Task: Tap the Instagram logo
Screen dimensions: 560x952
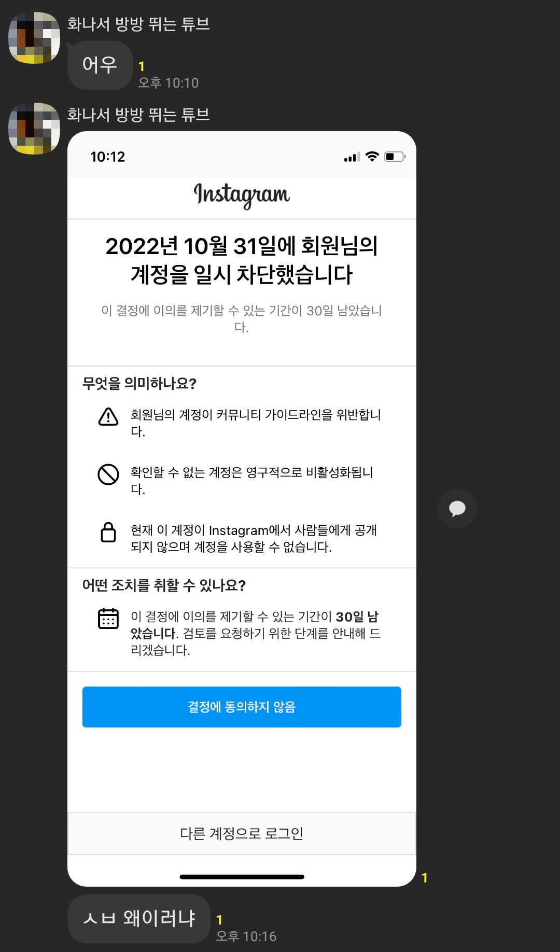Action: (x=242, y=195)
